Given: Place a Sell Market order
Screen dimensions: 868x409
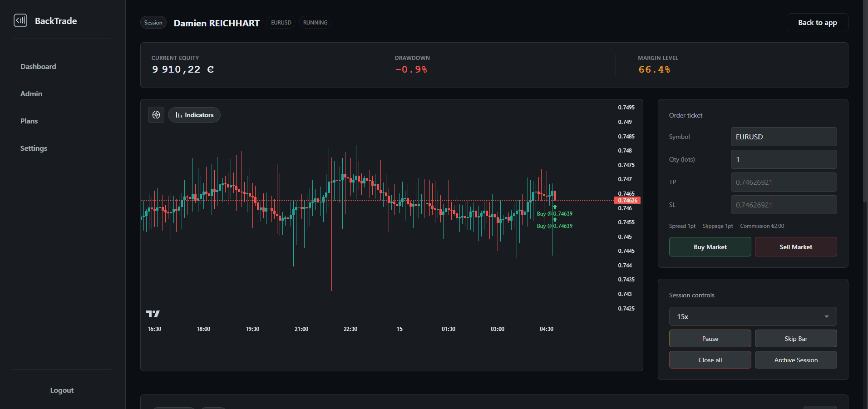Looking at the screenshot, I should pos(796,247).
